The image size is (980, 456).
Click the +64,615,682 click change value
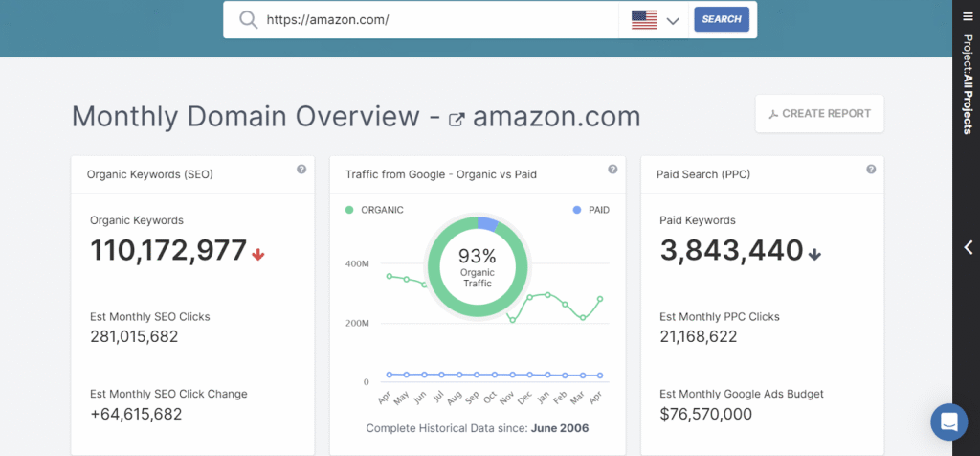pos(136,414)
